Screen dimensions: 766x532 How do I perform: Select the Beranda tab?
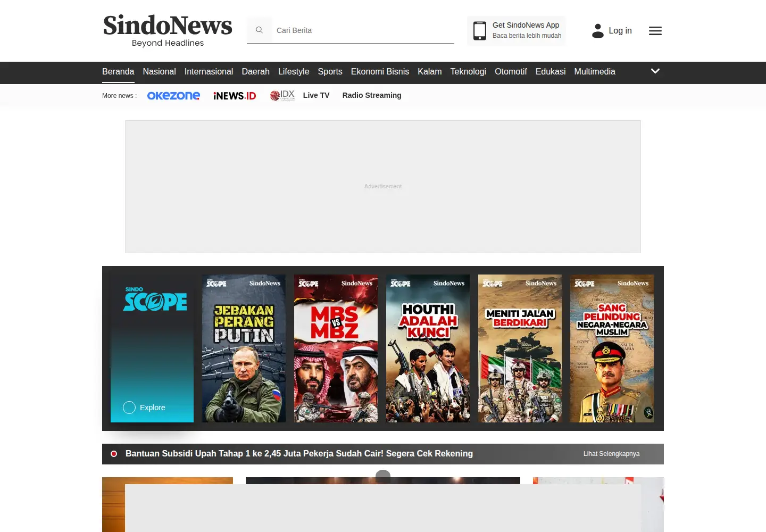click(x=118, y=72)
